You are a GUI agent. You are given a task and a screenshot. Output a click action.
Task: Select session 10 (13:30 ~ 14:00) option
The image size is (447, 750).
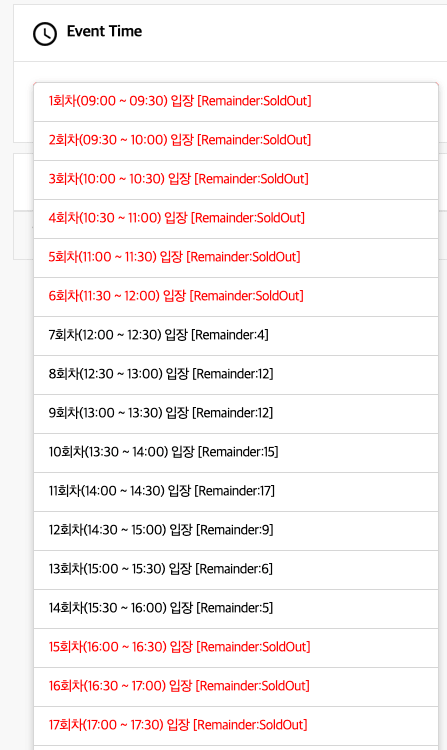[236, 453]
